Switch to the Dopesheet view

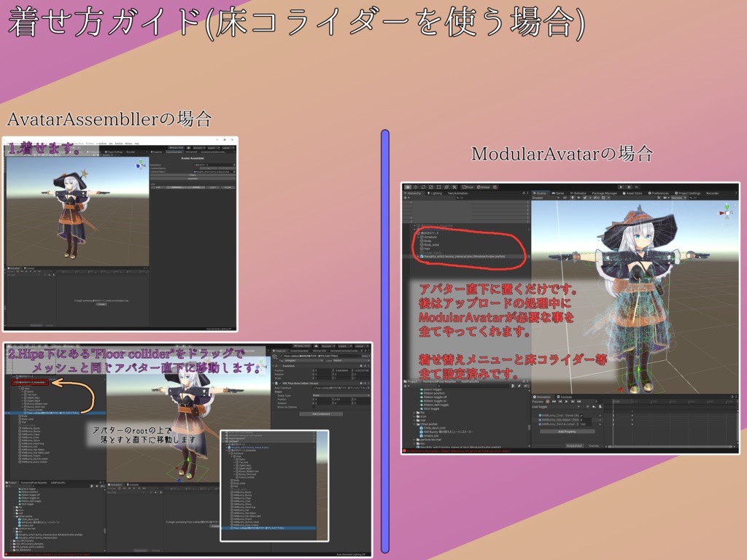pyautogui.click(x=574, y=446)
